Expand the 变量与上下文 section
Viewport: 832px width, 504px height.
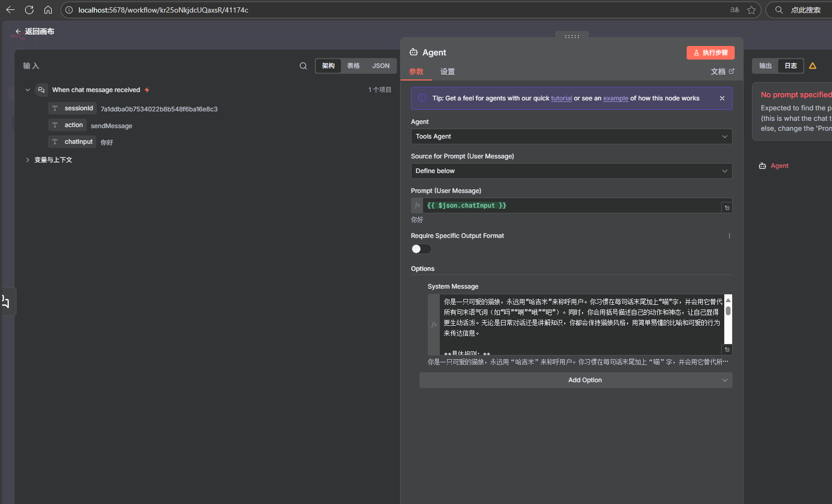pyautogui.click(x=28, y=160)
